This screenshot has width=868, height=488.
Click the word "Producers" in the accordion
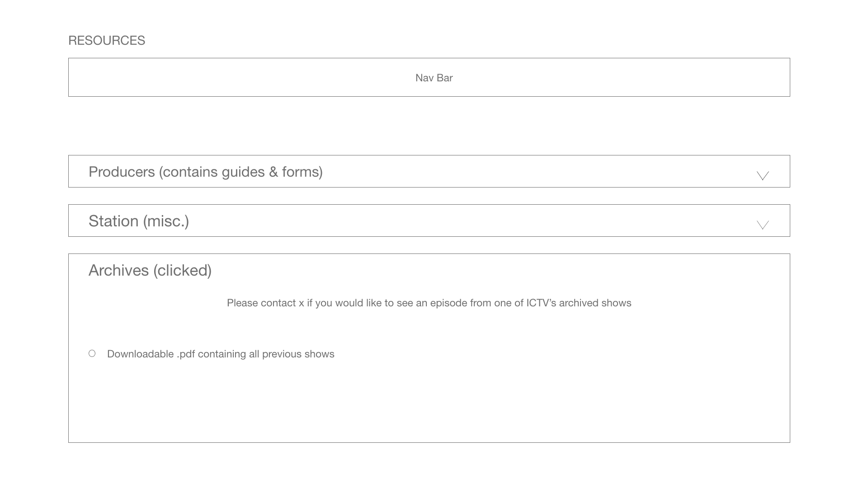pyautogui.click(x=122, y=172)
